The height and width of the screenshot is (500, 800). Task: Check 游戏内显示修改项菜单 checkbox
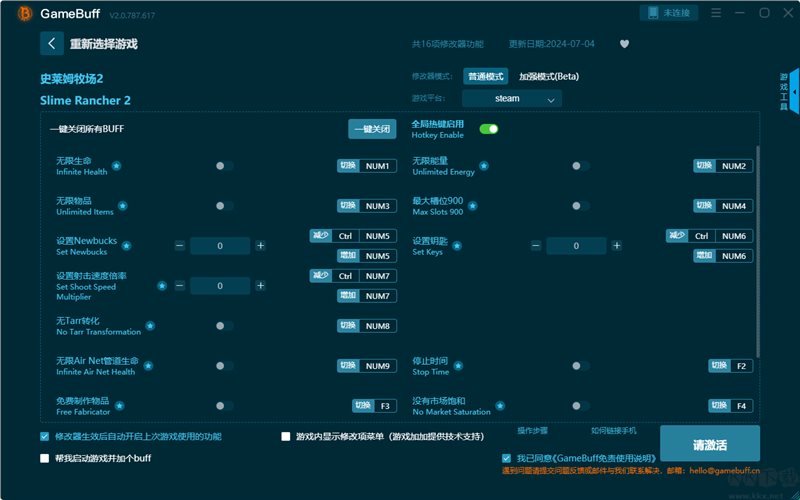click(x=286, y=437)
